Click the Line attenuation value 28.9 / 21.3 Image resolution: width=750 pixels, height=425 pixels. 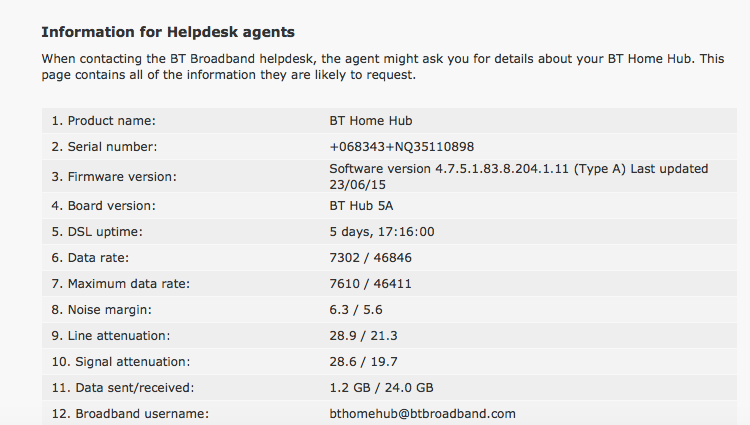(x=363, y=336)
